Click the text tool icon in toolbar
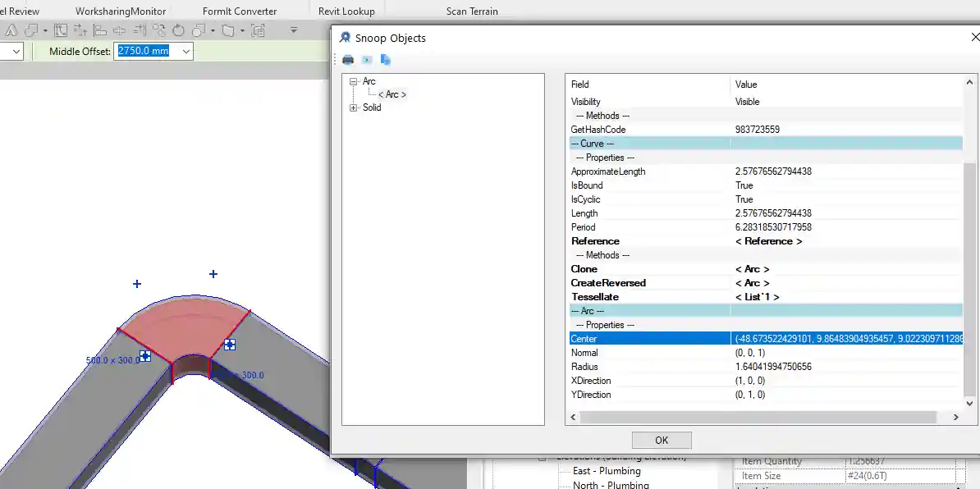This screenshot has height=489, width=980. [11, 30]
